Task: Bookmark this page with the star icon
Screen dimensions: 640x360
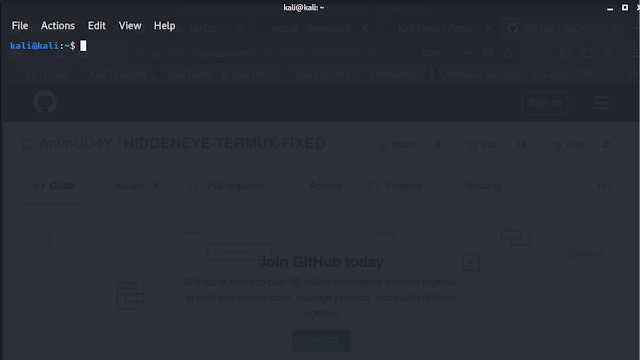Action: [x=507, y=53]
